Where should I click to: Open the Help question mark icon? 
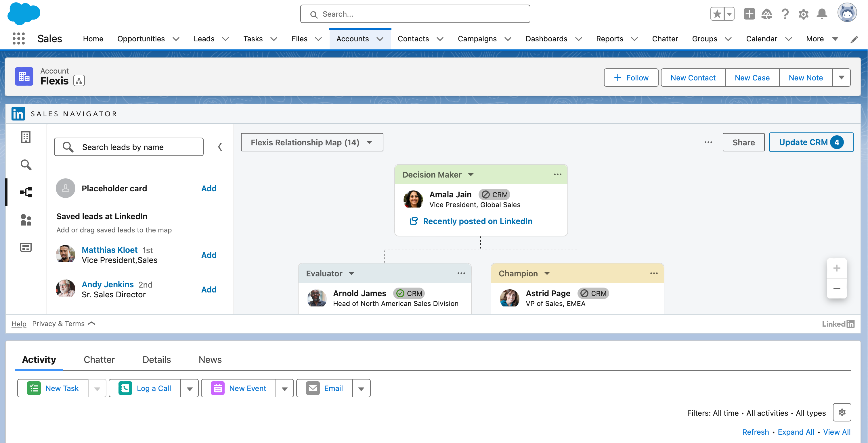pyautogui.click(x=785, y=14)
